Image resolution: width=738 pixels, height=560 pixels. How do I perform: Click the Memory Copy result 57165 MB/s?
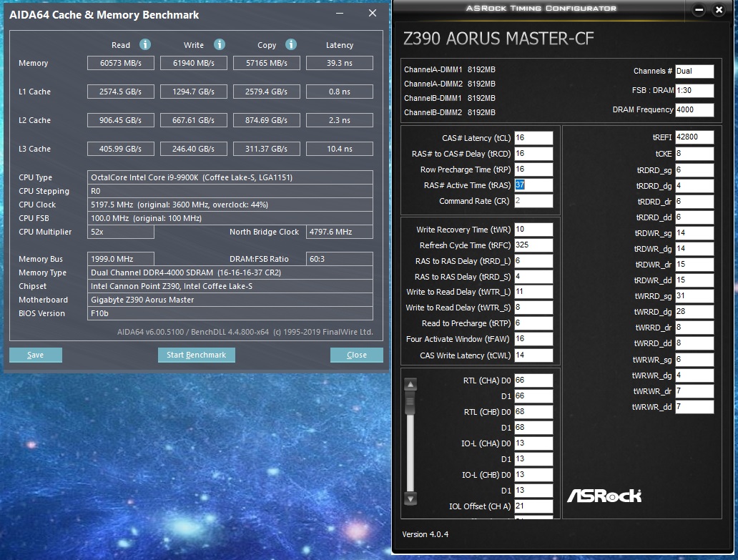pyautogui.click(x=267, y=63)
